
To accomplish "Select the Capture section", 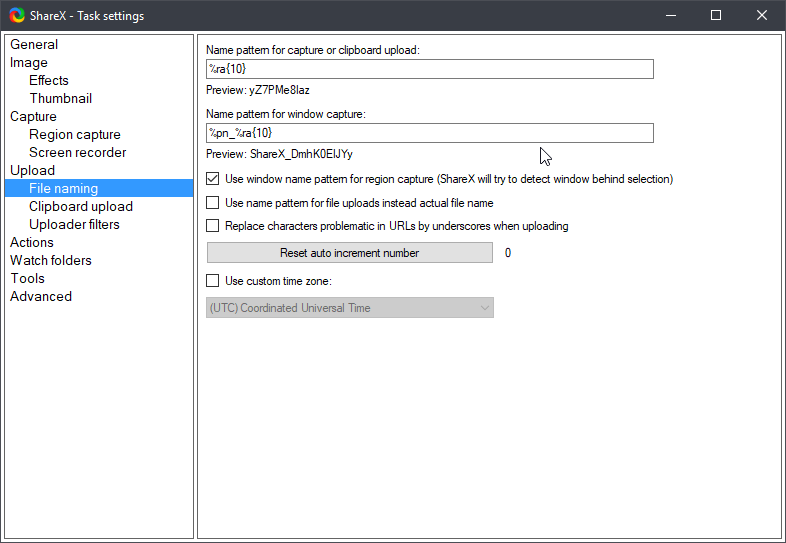I will pos(34,117).
